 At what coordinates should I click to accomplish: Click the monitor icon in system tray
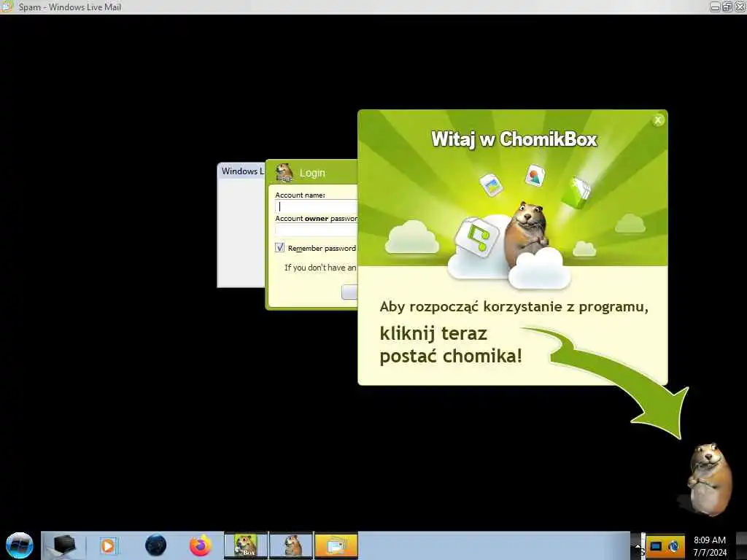[x=656, y=546]
